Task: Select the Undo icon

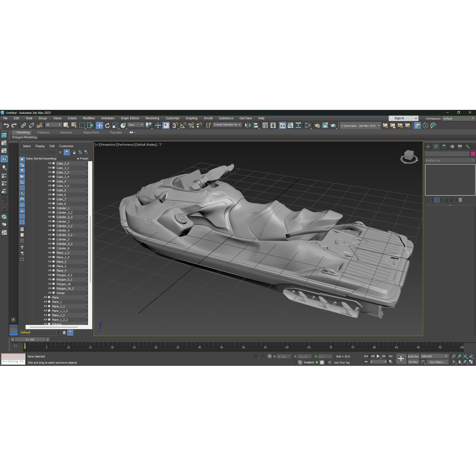Action: pyautogui.click(x=7, y=125)
